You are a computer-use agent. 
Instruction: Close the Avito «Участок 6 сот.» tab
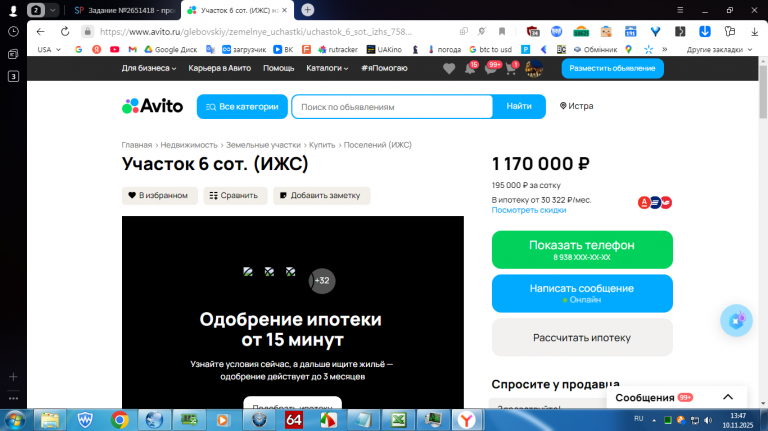(285, 10)
